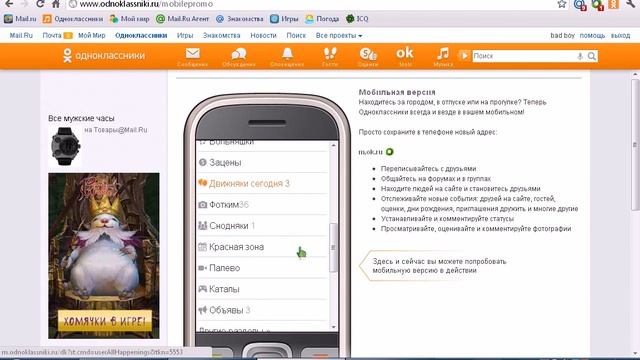Click the wristwatch ad thumbnail
Viewport: 640px width, 360px height.
(65, 146)
